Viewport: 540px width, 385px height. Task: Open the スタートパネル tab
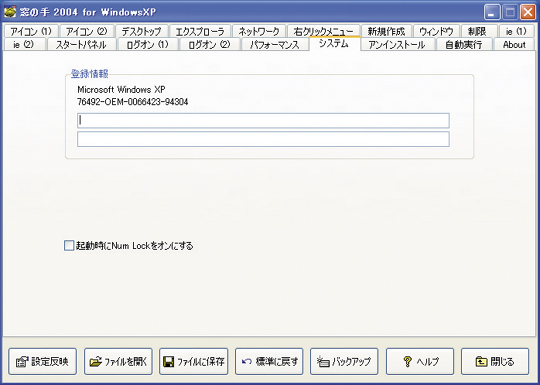click(x=81, y=44)
